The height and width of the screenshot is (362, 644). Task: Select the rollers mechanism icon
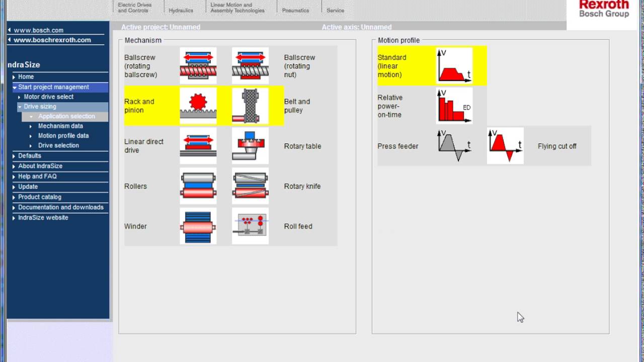[198, 186]
